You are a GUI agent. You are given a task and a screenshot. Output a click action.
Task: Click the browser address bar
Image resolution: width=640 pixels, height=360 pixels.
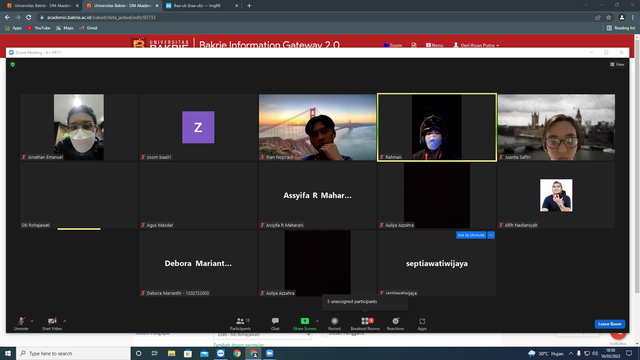pos(314,17)
